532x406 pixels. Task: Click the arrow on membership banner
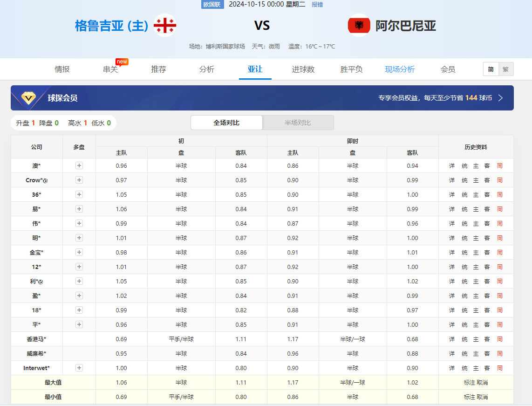(x=501, y=98)
